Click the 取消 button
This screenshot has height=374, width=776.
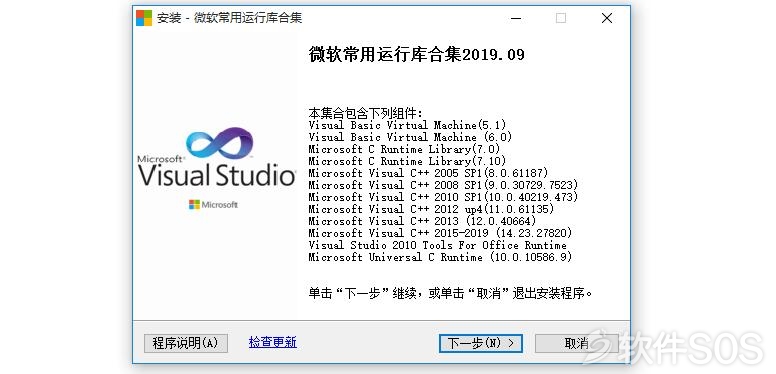577,343
